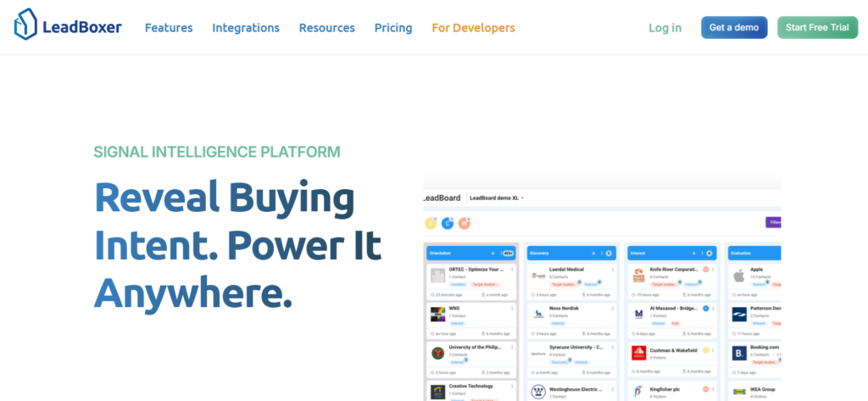
Task: Open the LeadBoard demo XL dropdown
Action: (x=497, y=198)
